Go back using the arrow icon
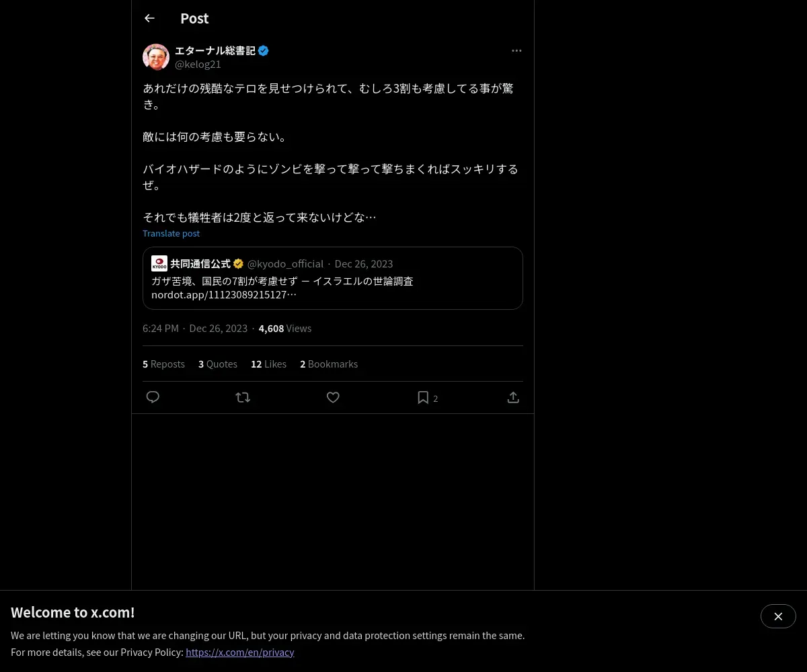 149,18
